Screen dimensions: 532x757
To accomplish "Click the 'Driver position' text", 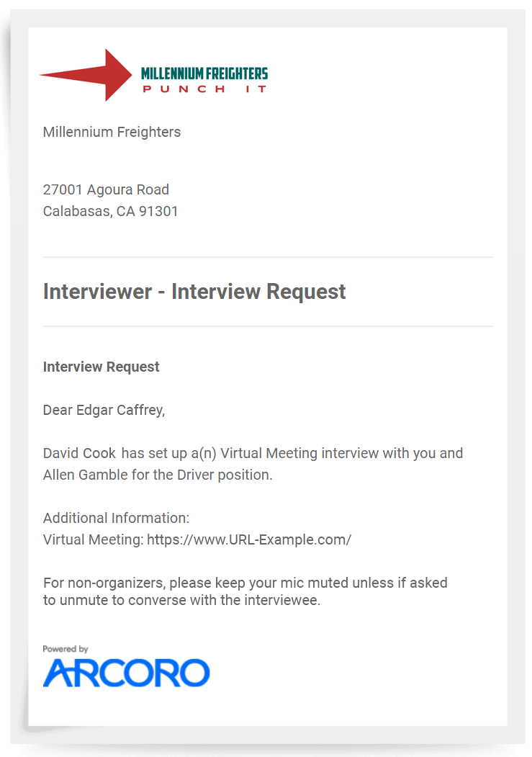I will point(225,475).
